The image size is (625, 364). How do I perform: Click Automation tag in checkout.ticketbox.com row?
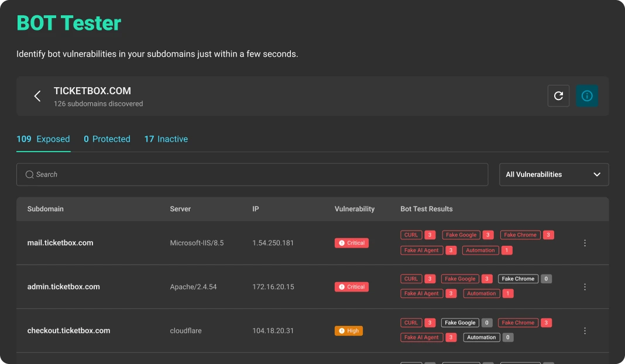pos(481,338)
